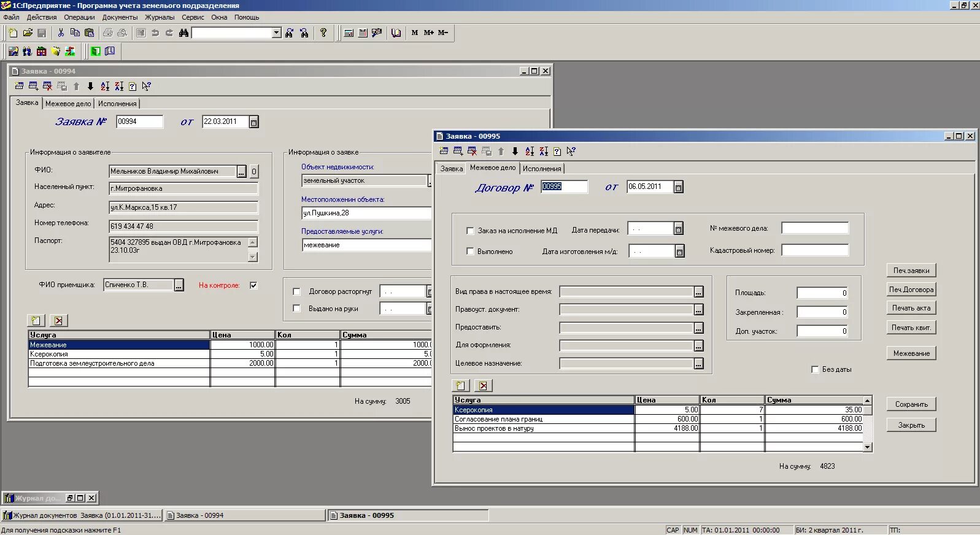Open selector for Целевое назначение
Screen dimensions: 980x535
[698, 364]
